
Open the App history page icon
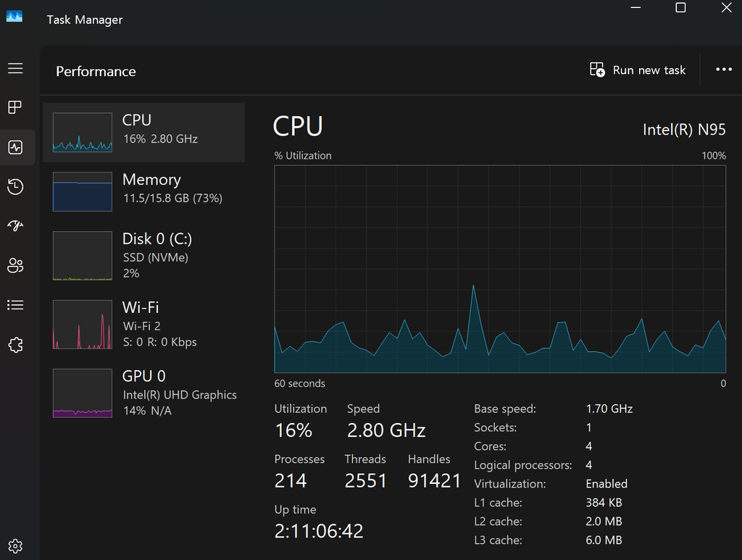point(15,187)
